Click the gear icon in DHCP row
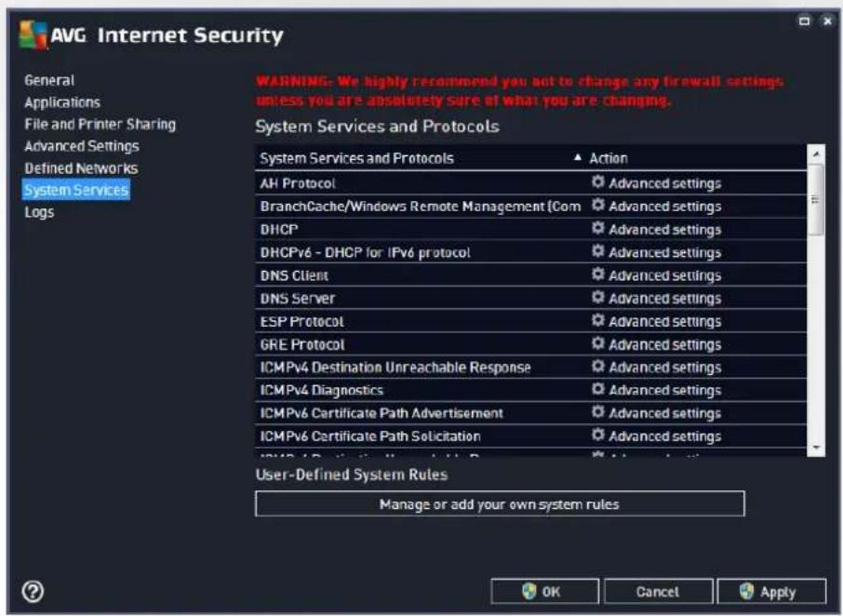This screenshot has height=616, width=843. [x=598, y=228]
